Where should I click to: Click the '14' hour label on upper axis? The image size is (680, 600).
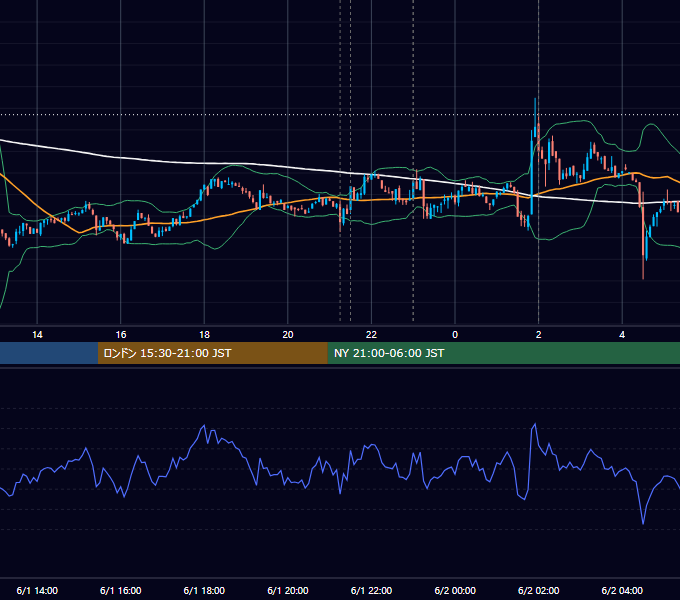pos(37,335)
